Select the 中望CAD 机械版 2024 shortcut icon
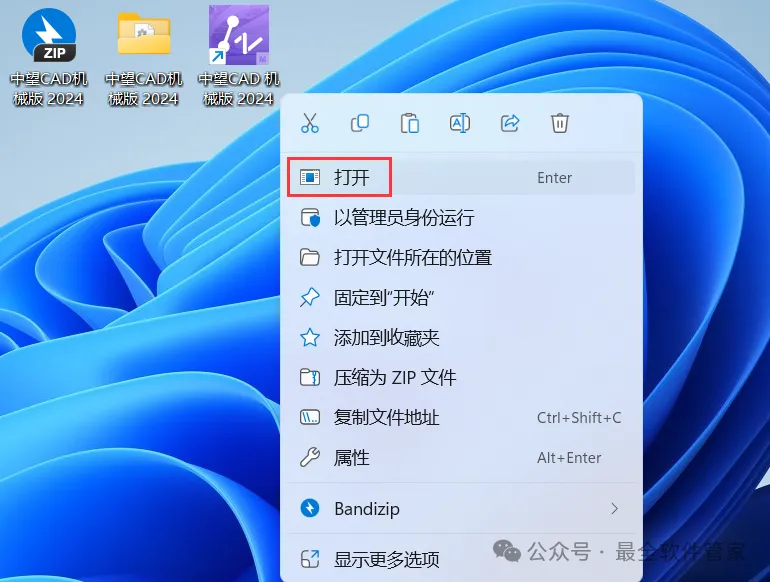The height and width of the screenshot is (582, 770). point(239,35)
